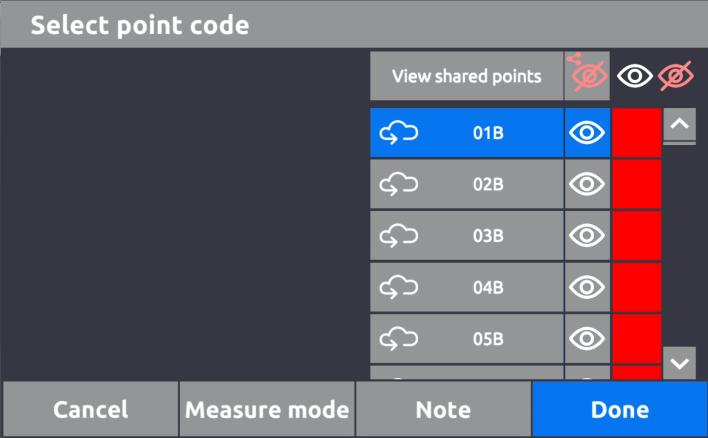Show all codes with white eye icon

pos(635,76)
